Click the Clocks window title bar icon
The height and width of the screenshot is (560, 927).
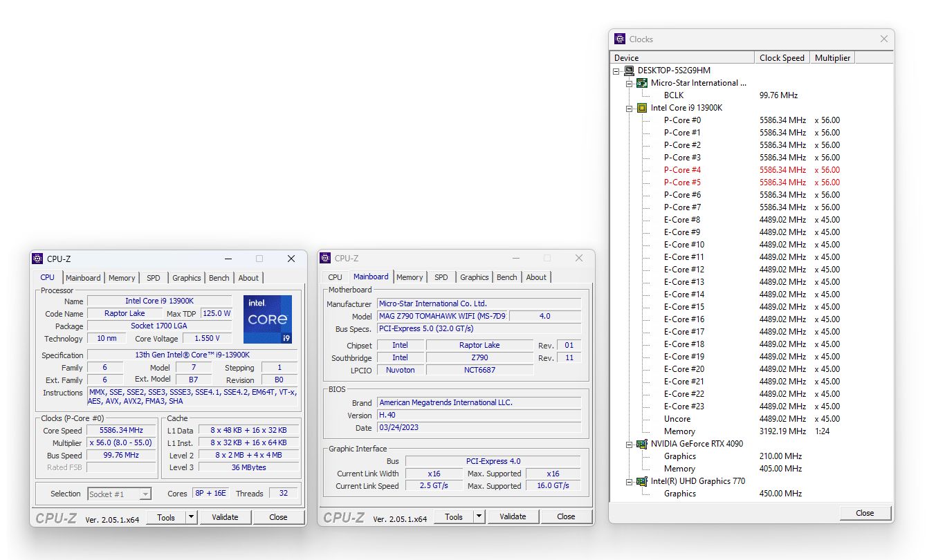click(620, 39)
